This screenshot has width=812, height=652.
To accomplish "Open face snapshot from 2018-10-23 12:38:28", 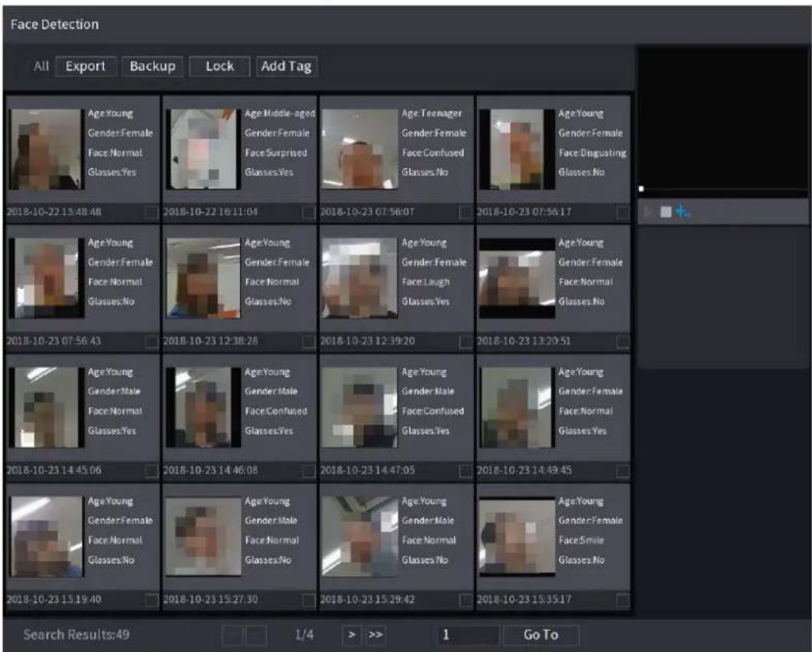I will click(203, 278).
